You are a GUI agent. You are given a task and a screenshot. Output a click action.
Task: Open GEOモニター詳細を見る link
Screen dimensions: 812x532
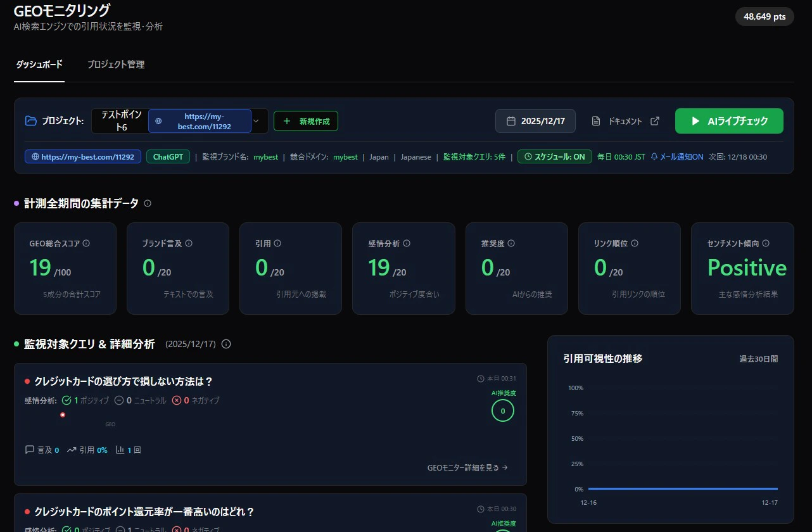[468, 468]
